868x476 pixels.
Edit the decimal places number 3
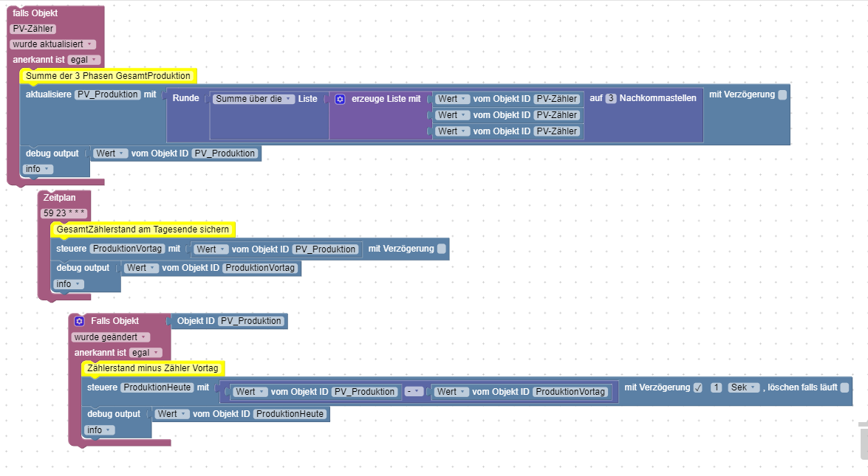click(x=611, y=98)
